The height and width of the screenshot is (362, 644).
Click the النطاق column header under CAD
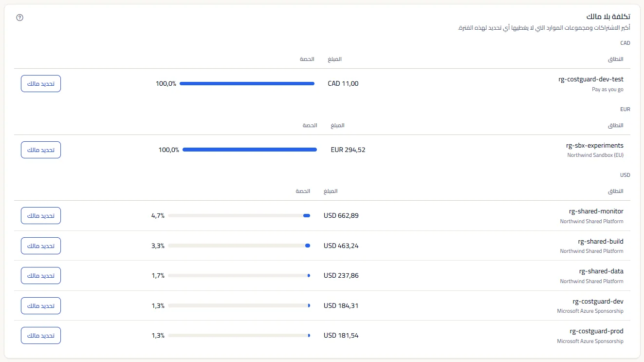click(x=616, y=59)
